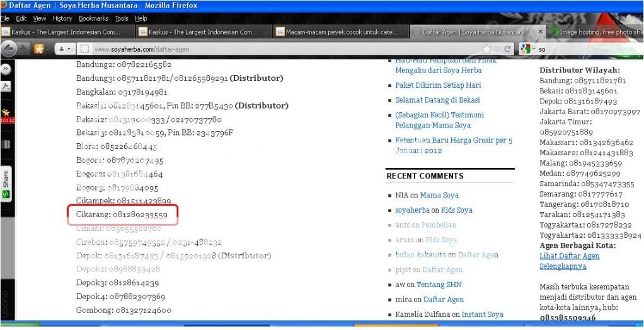The image size is (644, 330).
Task: Click the star icon with 10132 badge
Action: (6, 115)
